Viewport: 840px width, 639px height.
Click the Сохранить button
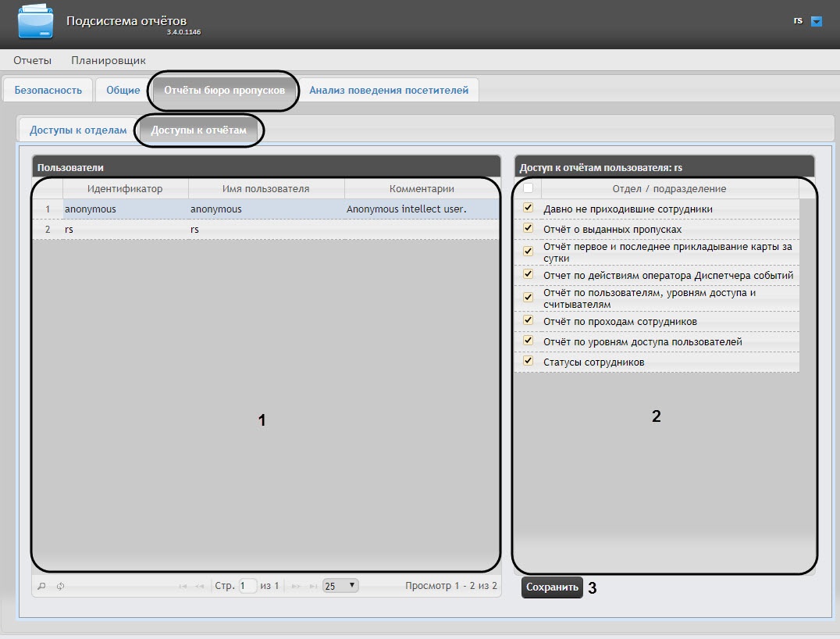(552, 587)
